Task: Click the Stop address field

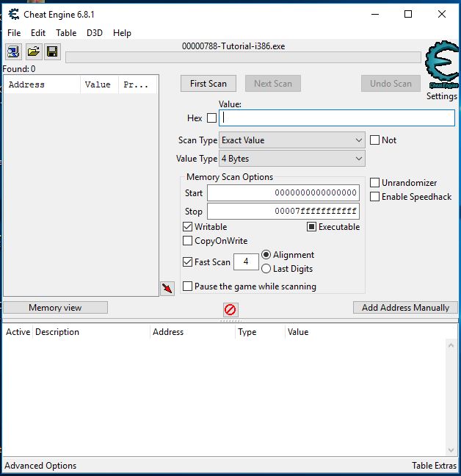Action: pos(283,211)
